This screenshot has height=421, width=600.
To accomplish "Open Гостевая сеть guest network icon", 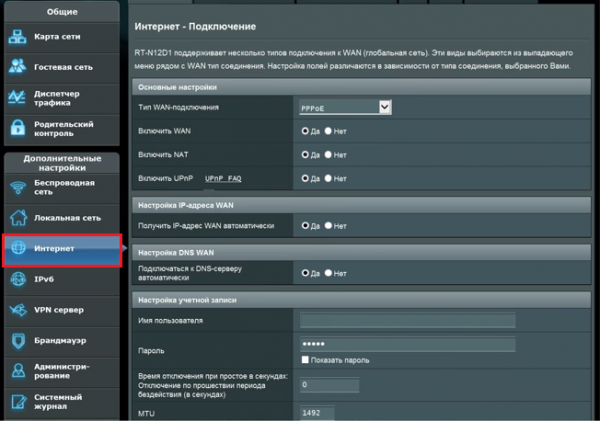I will (19, 67).
